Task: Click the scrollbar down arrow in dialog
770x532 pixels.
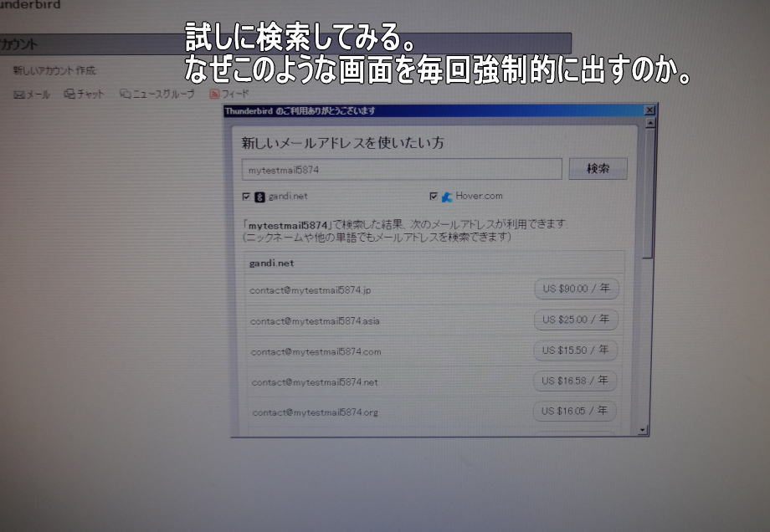Action: point(643,429)
